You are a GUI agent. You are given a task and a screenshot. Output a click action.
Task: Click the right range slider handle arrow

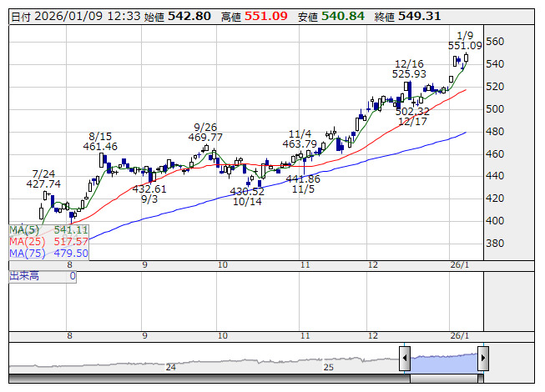(482, 359)
